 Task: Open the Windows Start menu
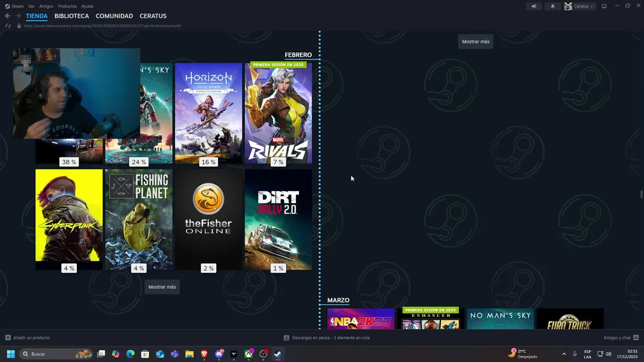coord(11,354)
